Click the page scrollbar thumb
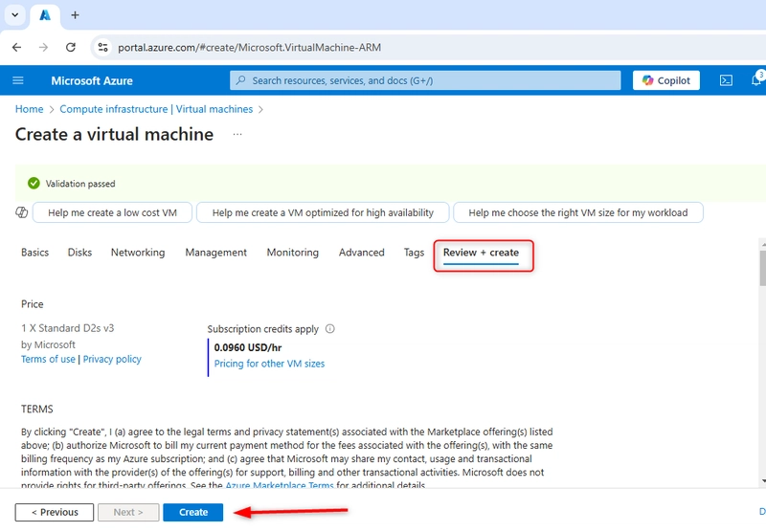Image resolution: width=766 pixels, height=532 pixels. [762, 268]
